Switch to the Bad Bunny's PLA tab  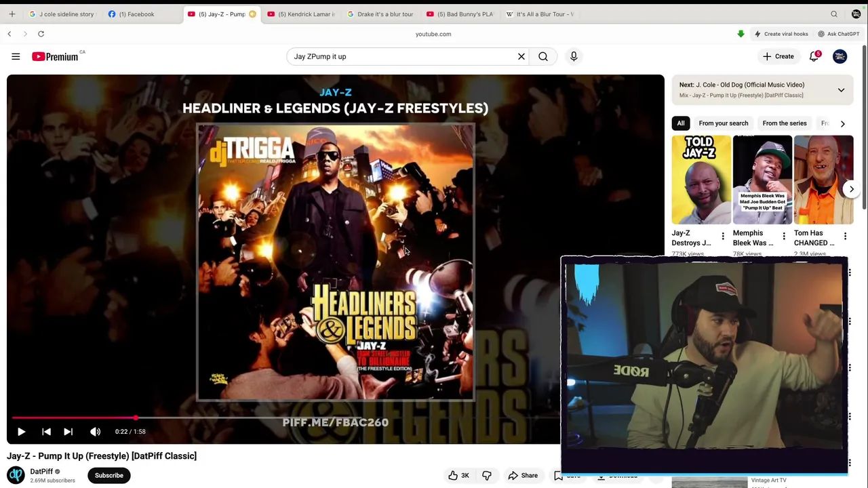(x=459, y=14)
